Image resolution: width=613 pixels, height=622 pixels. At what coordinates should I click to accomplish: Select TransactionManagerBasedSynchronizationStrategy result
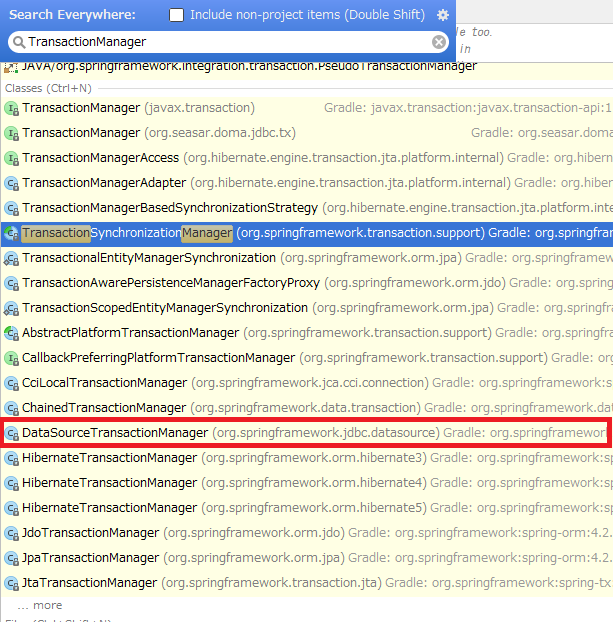pyautogui.click(x=307, y=208)
